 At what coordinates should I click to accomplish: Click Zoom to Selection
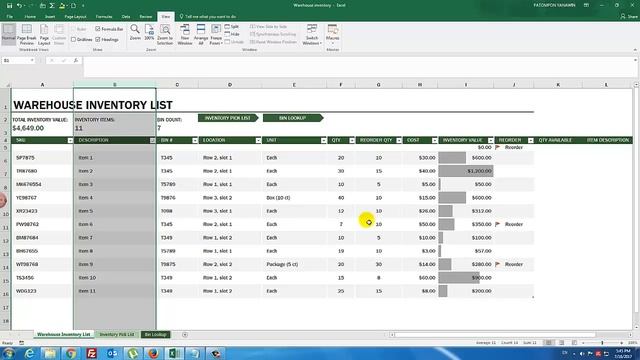pos(165,34)
